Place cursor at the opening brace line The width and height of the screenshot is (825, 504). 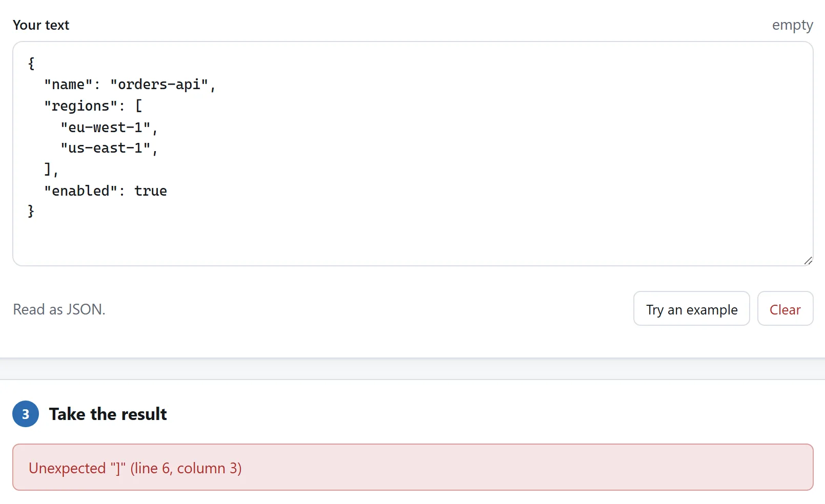pos(31,64)
